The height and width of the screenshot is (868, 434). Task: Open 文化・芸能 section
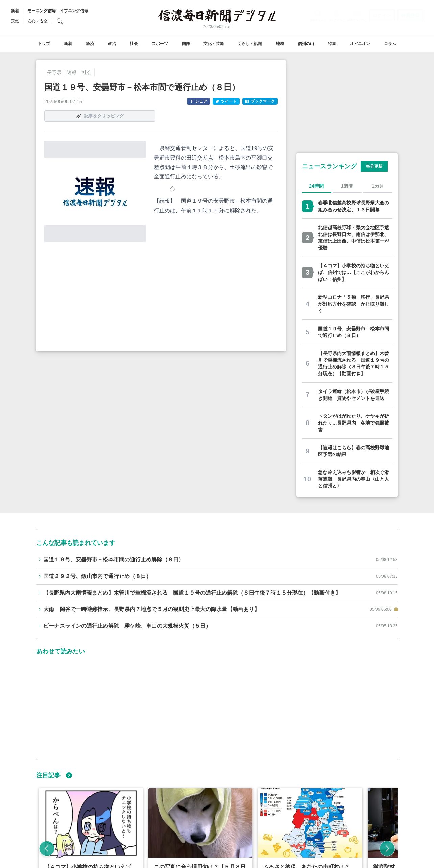point(214,44)
